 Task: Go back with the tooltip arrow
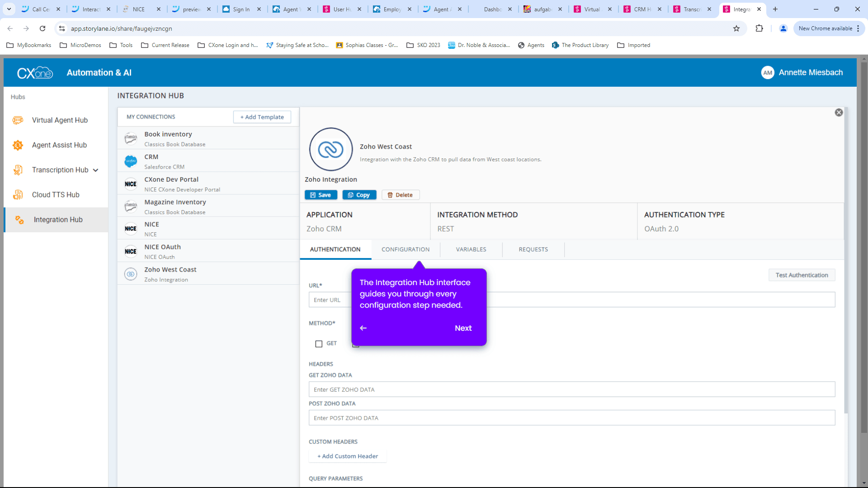coord(363,328)
